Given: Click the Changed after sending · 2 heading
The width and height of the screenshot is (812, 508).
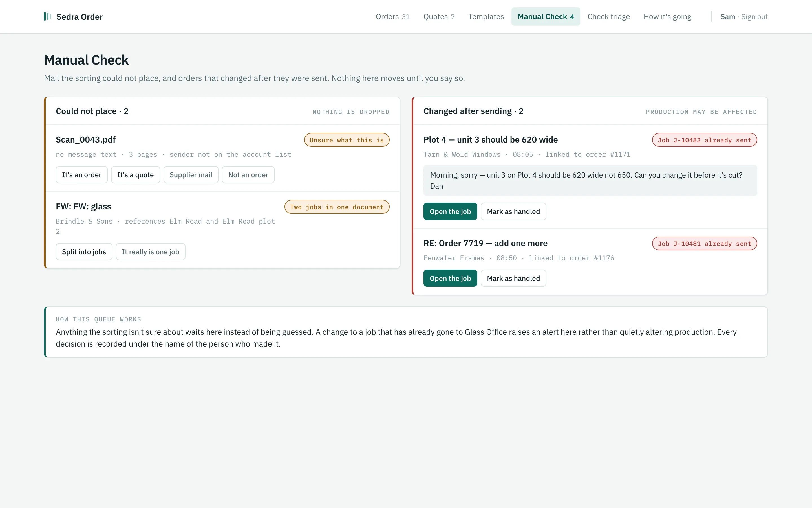Looking at the screenshot, I should point(473,111).
